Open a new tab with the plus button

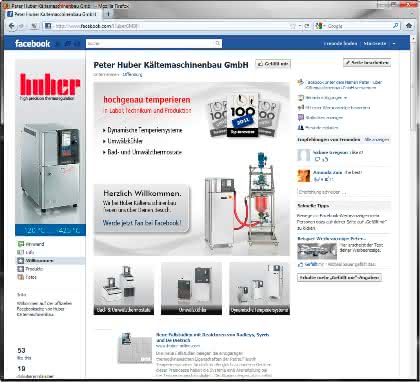(108, 14)
